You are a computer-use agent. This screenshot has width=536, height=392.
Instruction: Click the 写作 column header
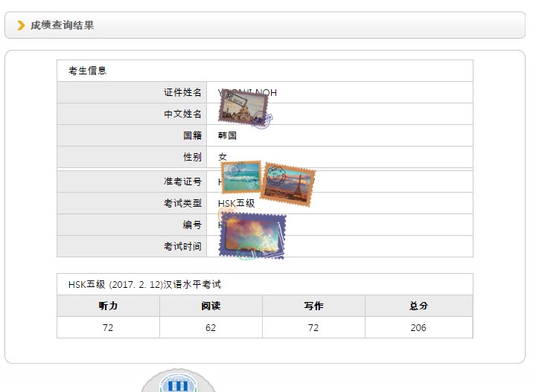[x=314, y=306]
